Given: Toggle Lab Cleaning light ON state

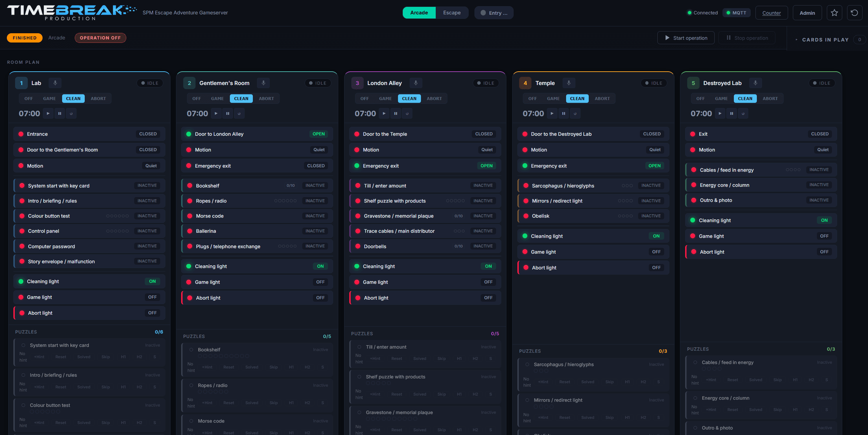Looking at the screenshot, I should click(152, 281).
